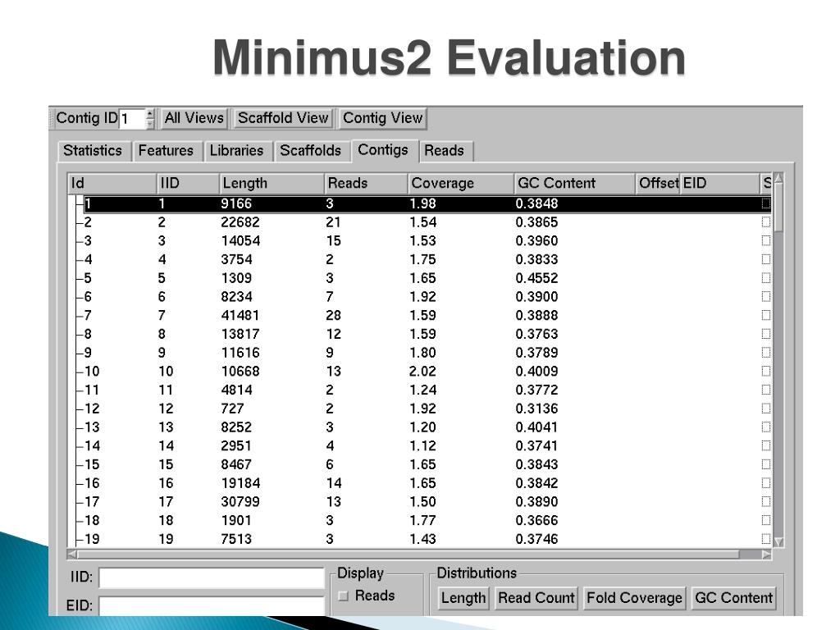Expand tree row for contig 2
The width and height of the screenshot is (840, 630).
(x=79, y=222)
